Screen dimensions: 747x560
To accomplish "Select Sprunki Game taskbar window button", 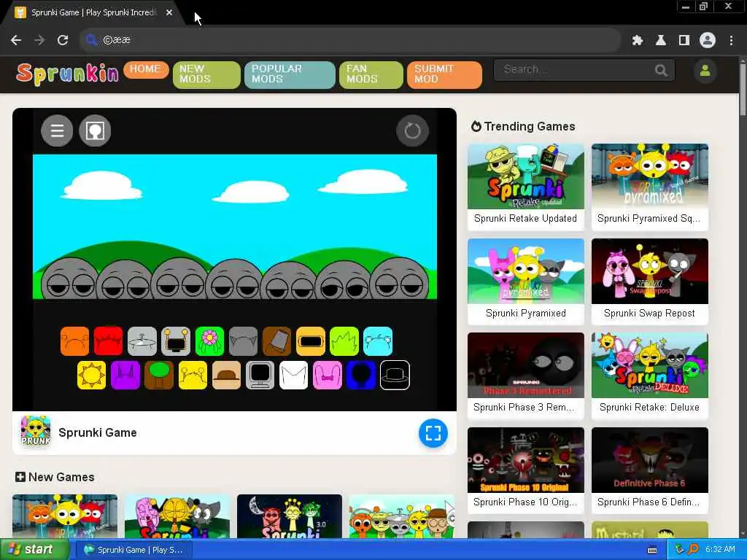I will coord(135,550).
